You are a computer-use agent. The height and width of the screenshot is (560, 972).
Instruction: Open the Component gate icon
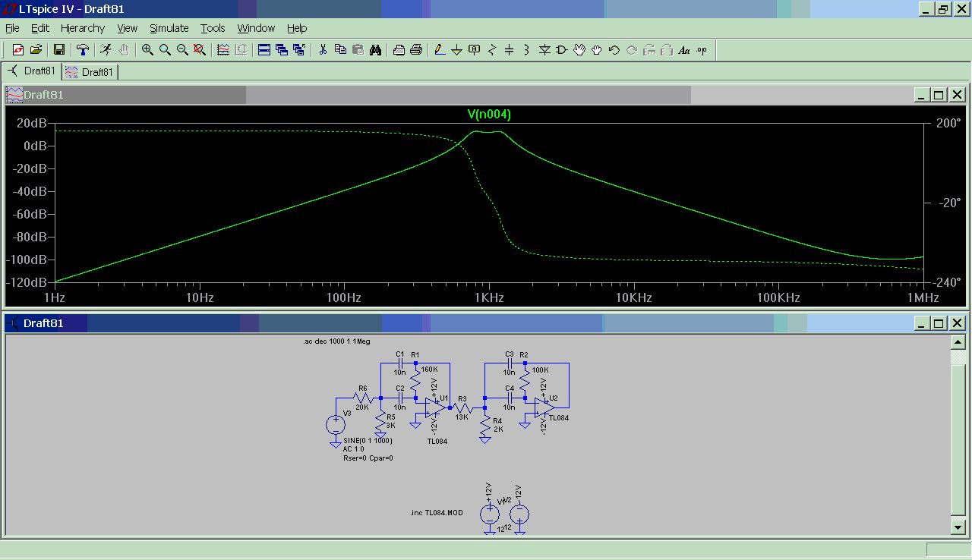click(x=562, y=50)
